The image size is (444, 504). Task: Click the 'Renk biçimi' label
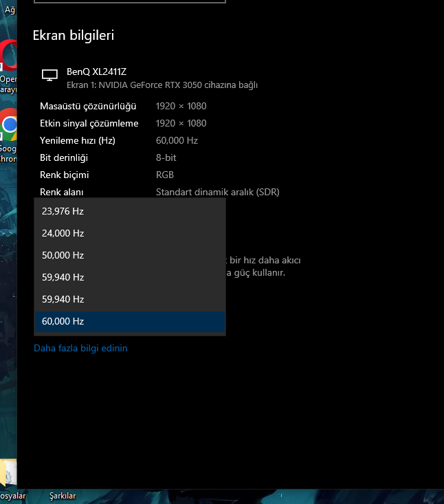(x=64, y=175)
